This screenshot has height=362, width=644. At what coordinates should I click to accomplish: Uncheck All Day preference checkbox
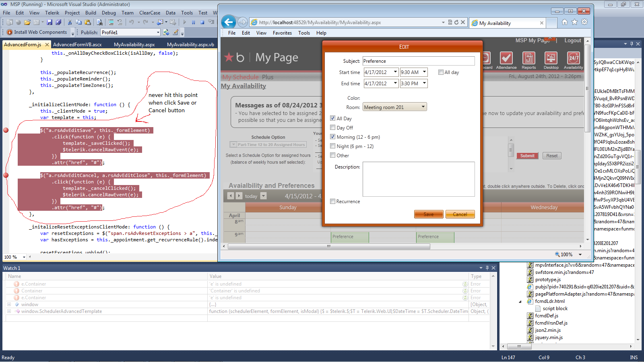pos(333,118)
